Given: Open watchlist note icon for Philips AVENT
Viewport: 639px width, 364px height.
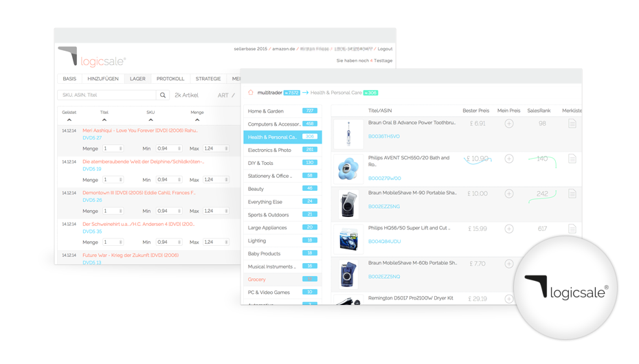Looking at the screenshot, I should point(572,159).
